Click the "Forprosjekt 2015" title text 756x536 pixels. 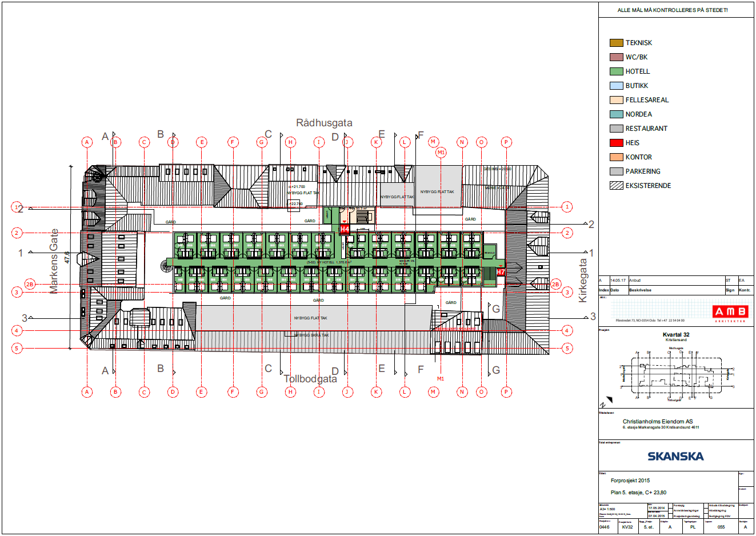[x=630, y=481]
